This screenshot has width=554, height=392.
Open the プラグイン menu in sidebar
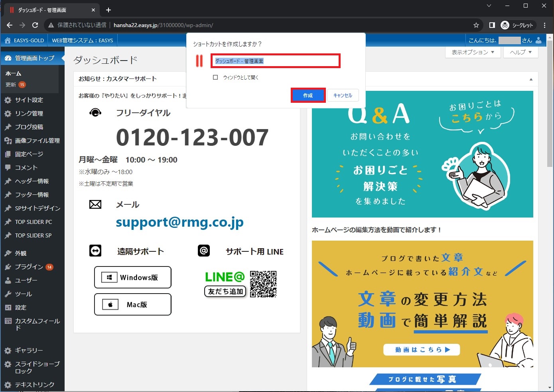[x=29, y=267]
